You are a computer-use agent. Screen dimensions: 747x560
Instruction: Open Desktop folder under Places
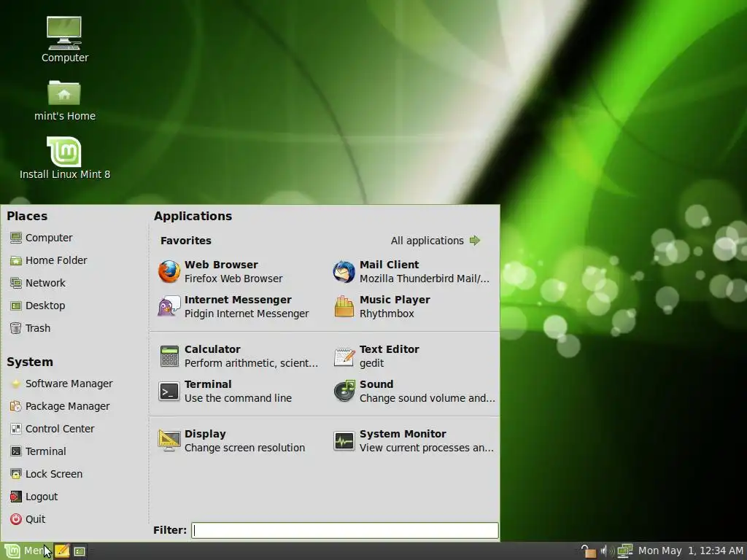tap(38, 306)
